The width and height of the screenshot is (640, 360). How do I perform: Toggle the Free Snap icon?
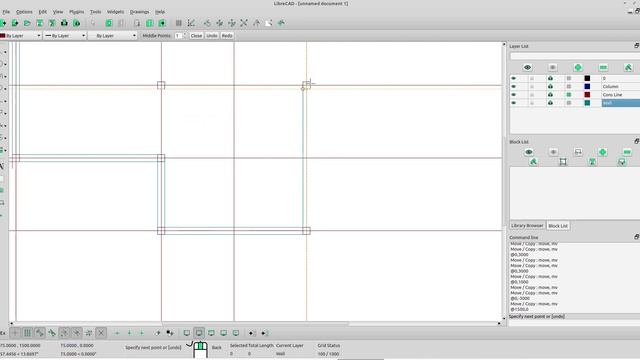[15, 333]
